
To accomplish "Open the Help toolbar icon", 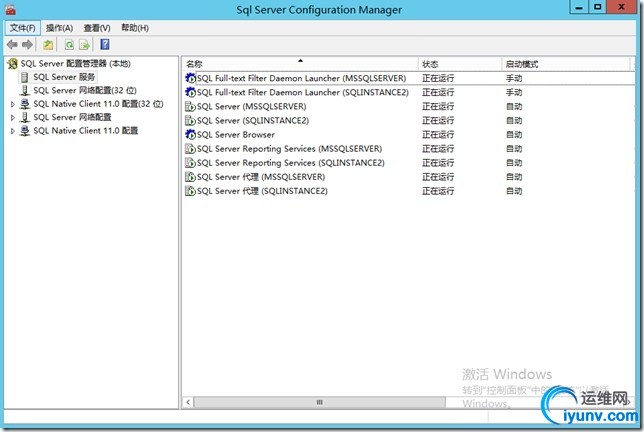I will pos(105,44).
